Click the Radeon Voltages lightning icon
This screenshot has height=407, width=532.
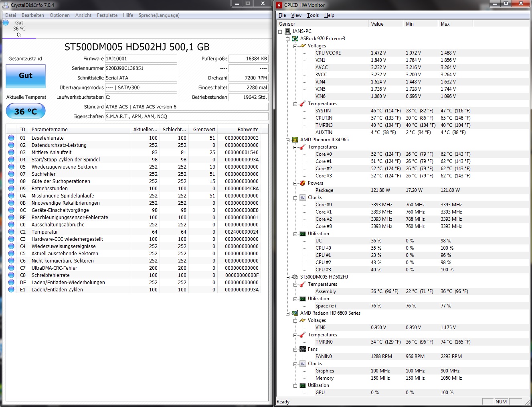303,320
